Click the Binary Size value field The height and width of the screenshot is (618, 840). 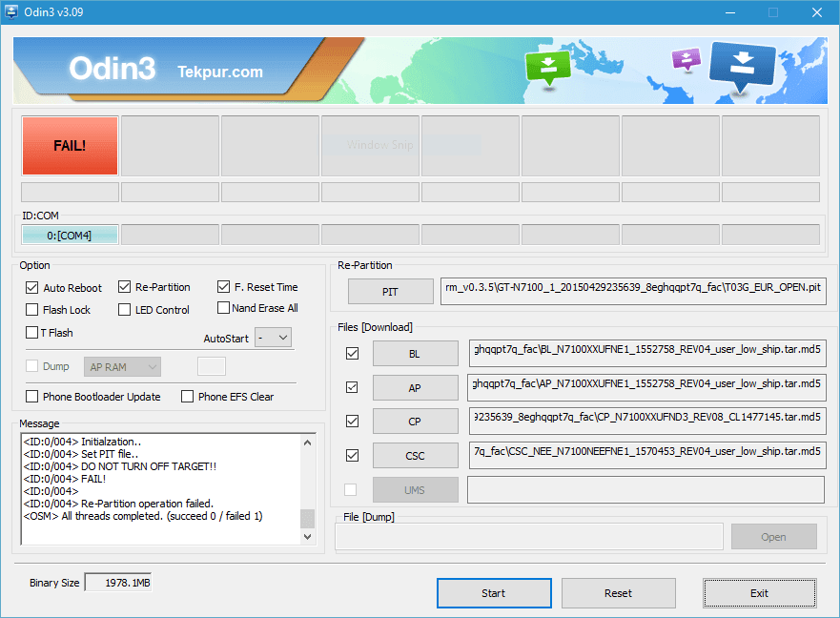tap(118, 583)
